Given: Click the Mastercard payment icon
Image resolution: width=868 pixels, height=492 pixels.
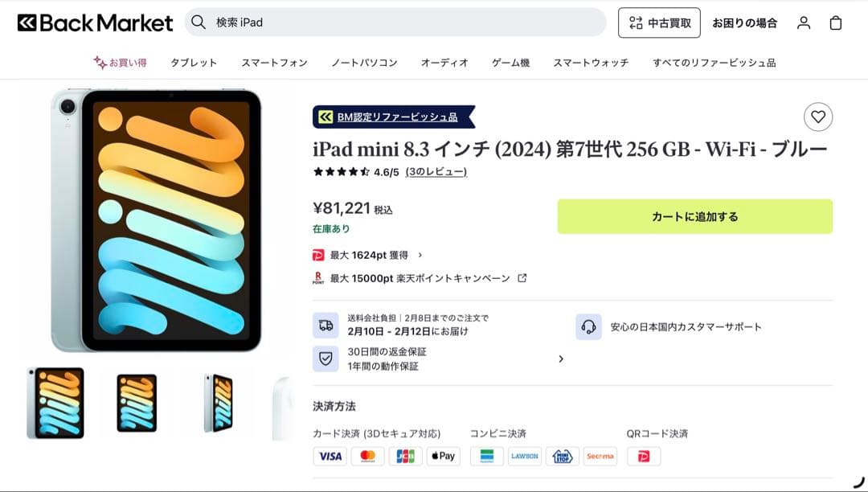Looking at the screenshot, I should 366,456.
